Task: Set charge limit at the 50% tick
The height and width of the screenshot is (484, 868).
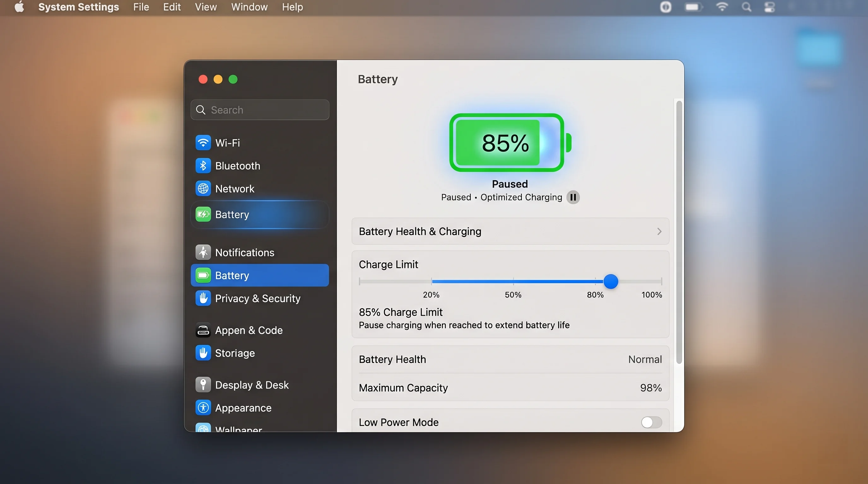Action: point(513,281)
